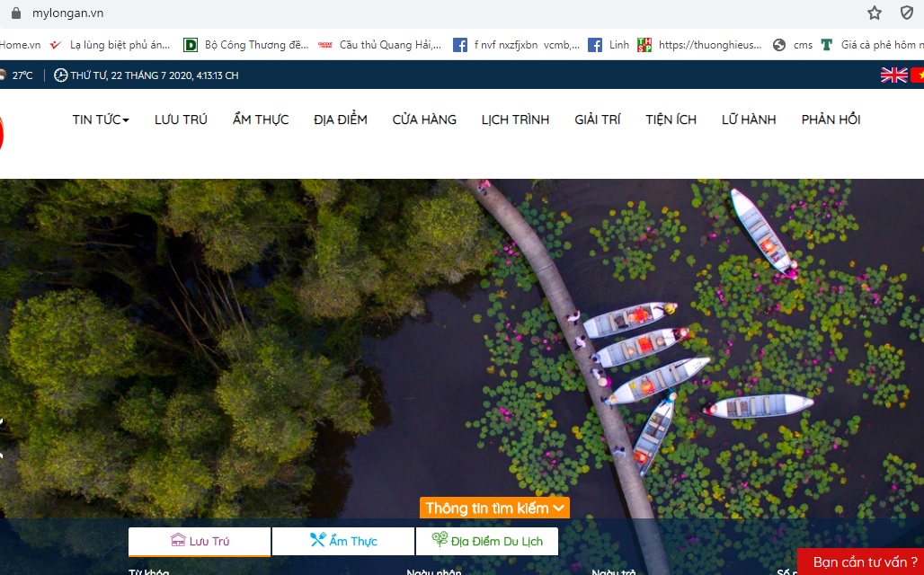924x575 pixels.
Task: Open the 'Linh' Facebook bookmark
Action: point(609,45)
